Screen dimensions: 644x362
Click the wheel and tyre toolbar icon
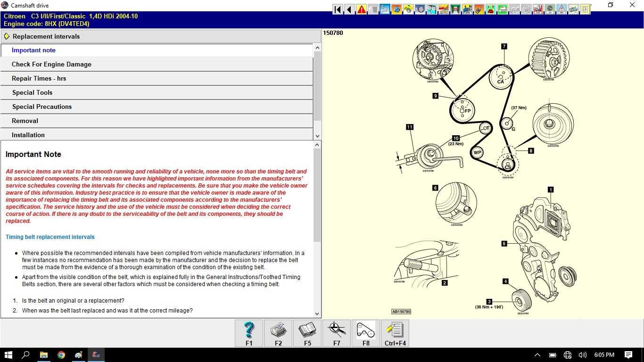(420, 9)
